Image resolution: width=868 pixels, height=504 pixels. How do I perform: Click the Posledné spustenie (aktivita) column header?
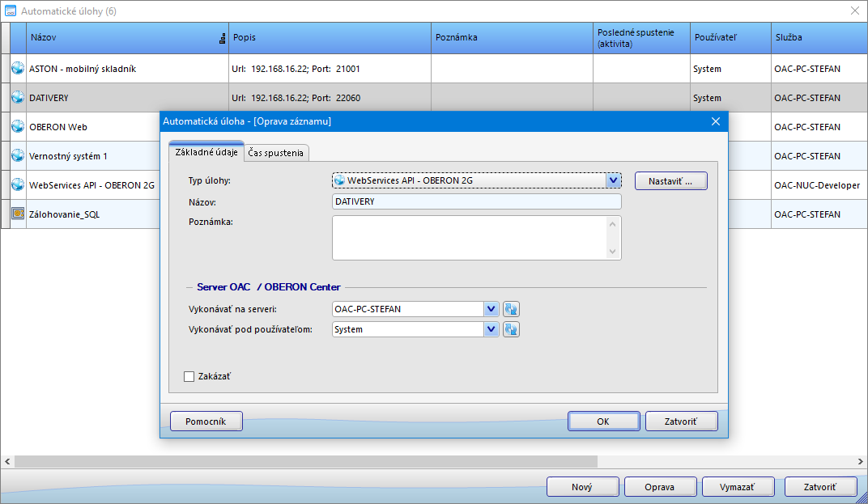click(641, 38)
